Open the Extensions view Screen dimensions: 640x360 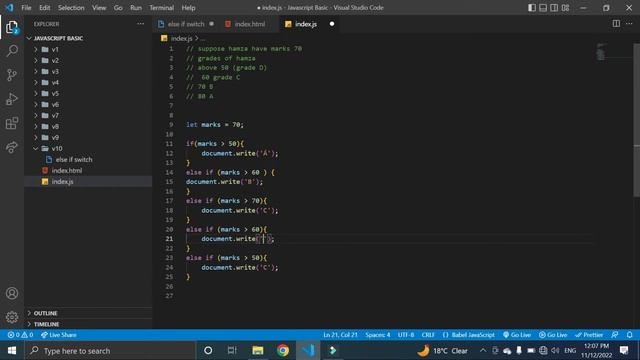pyautogui.click(x=12, y=123)
